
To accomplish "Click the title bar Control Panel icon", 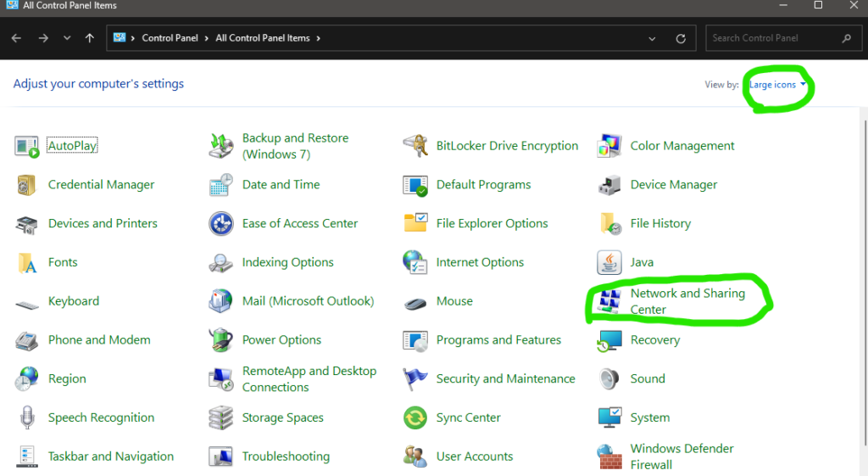I will tap(12, 5).
